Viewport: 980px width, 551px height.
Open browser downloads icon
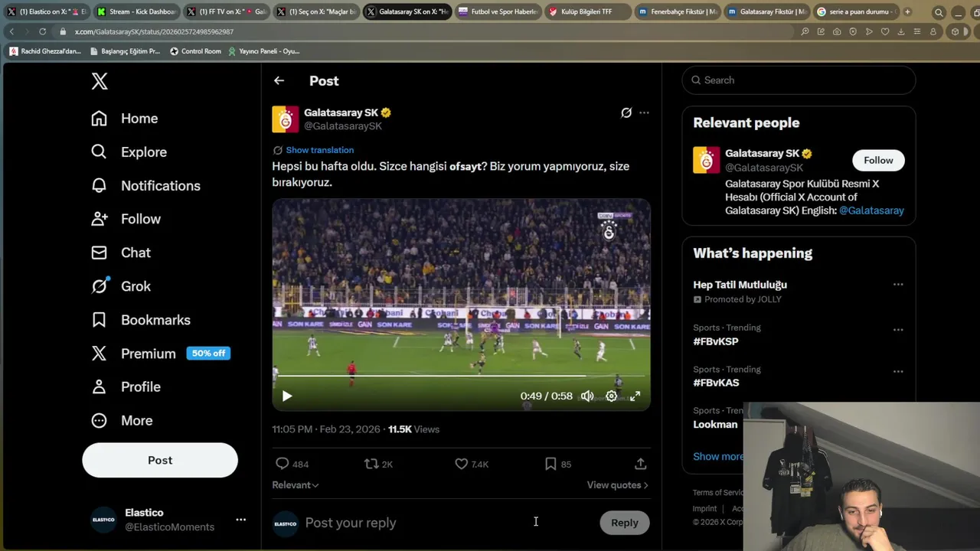(901, 31)
